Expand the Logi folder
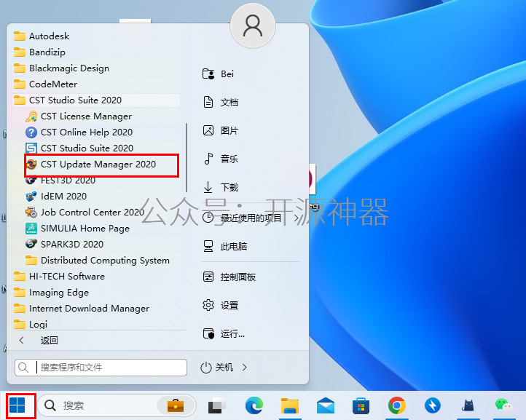 pos(97,324)
